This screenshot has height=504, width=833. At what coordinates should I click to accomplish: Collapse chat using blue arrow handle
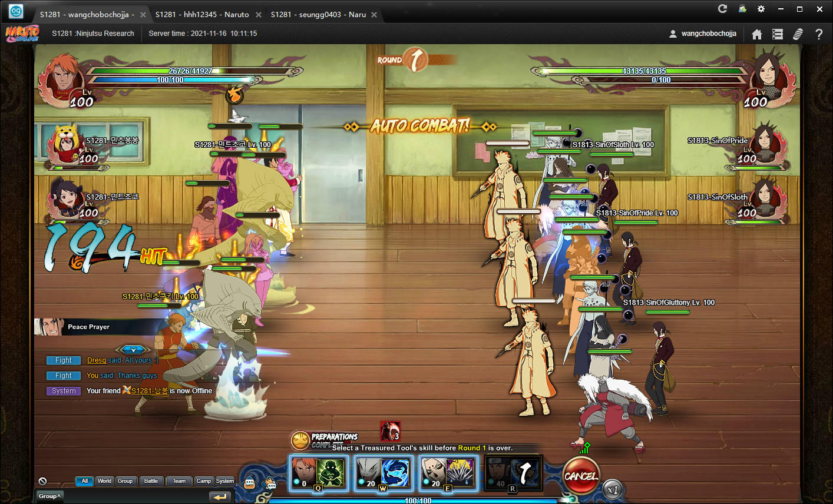coord(133,350)
